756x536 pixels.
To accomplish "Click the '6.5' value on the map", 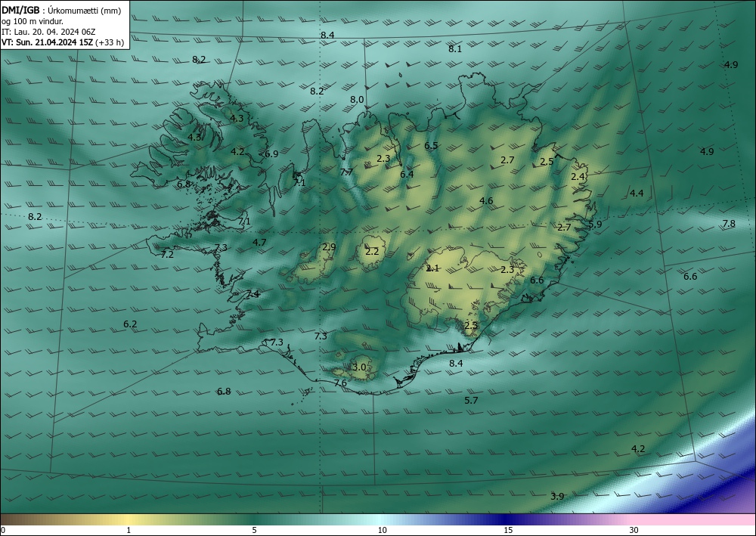I will 431,145.
